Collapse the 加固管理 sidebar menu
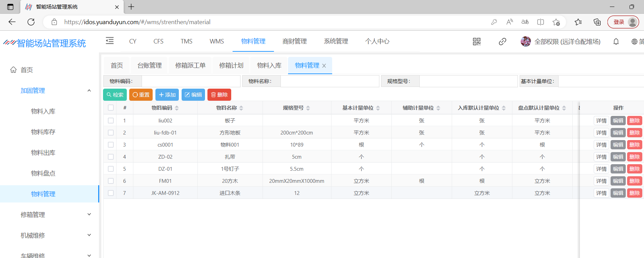 tap(89, 90)
